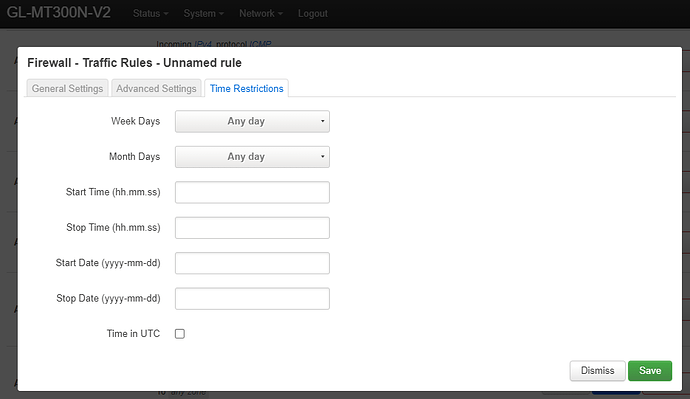Image resolution: width=690 pixels, height=399 pixels.
Task: Click the Start Time (hh.mm.ss) label
Action: pyautogui.click(x=113, y=192)
